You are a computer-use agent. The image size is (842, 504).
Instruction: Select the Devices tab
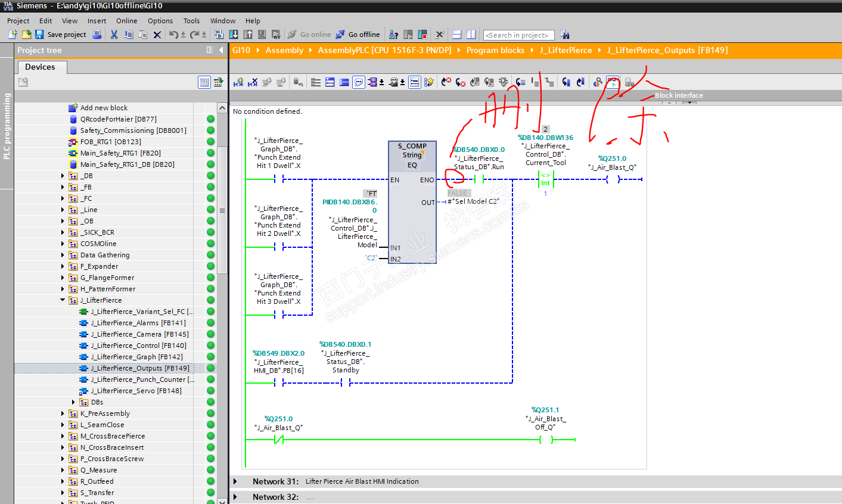click(40, 67)
